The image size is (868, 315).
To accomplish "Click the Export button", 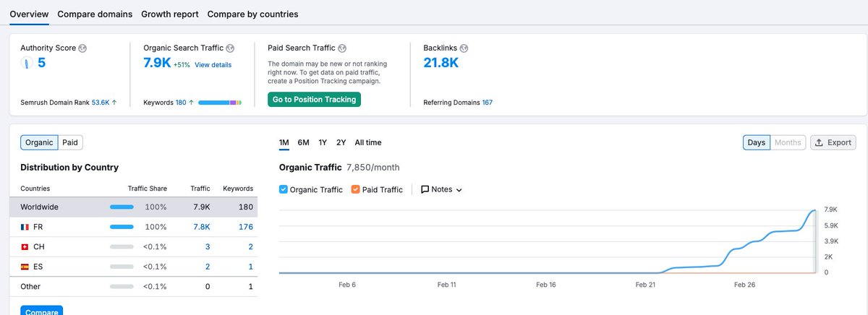I will [833, 142].
